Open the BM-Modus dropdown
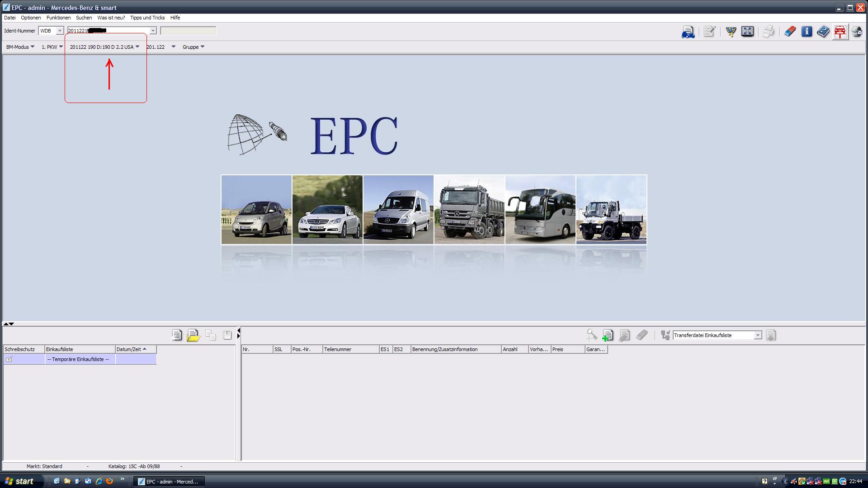 (x=20, y=47)
